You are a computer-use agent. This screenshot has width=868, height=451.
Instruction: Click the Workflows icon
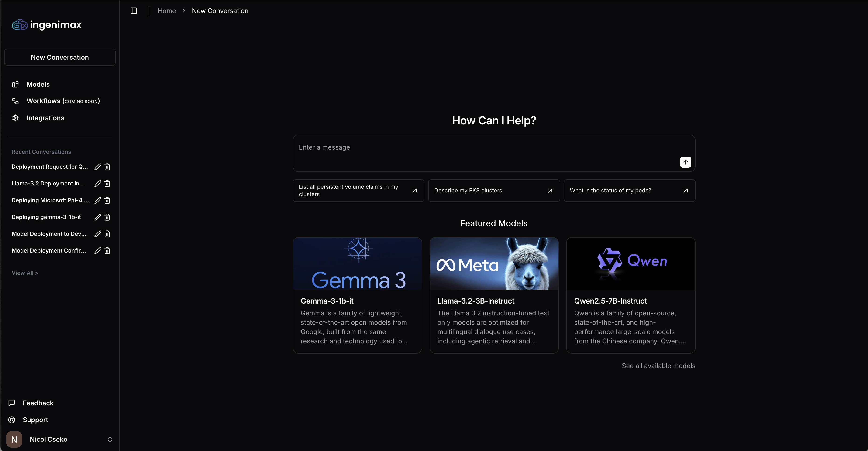[15, 101]
